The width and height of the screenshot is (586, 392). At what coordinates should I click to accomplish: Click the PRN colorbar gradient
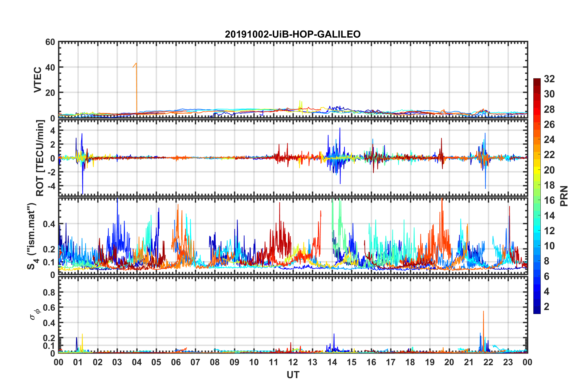537,196
